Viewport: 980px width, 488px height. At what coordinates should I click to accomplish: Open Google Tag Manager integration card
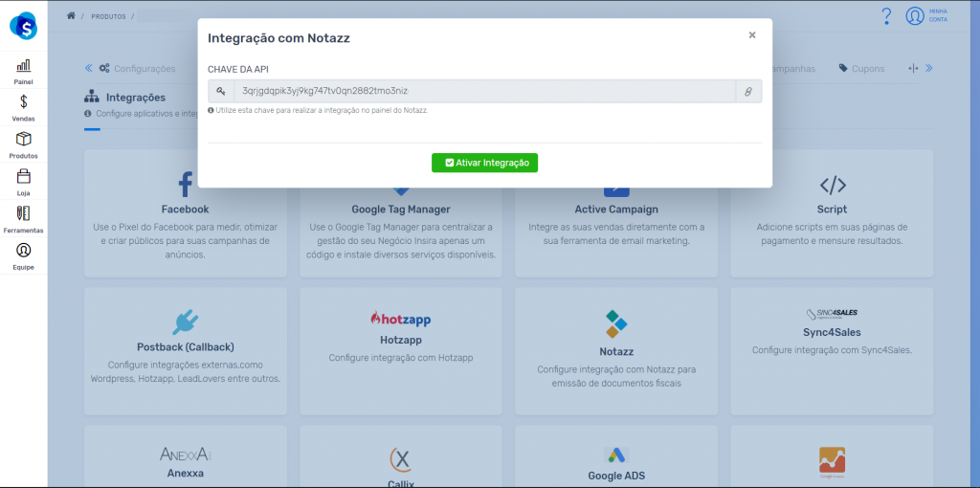point(401,212)
